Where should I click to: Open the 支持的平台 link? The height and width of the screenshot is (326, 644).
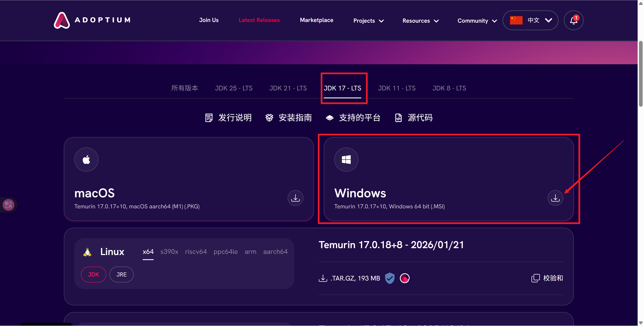coord(353,118)
